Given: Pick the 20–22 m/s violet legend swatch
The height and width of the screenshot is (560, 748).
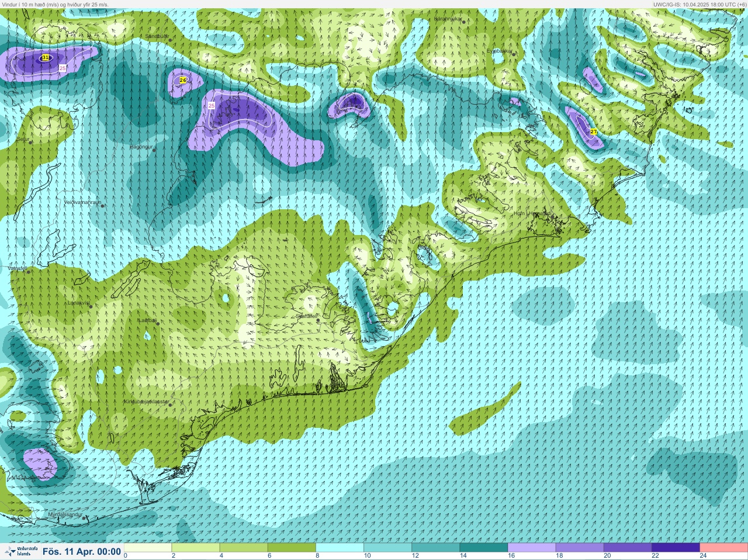Looking at the screenshot, I should pos(627,548).
